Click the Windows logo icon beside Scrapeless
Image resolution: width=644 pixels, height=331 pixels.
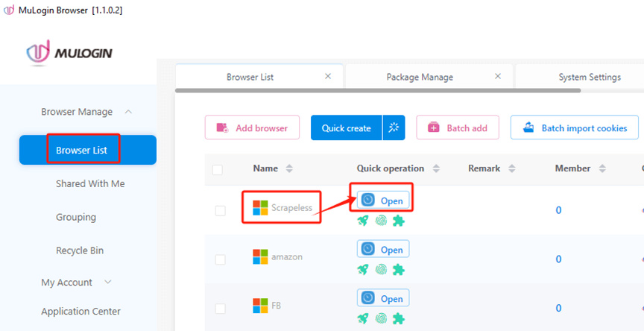(260, 208)
